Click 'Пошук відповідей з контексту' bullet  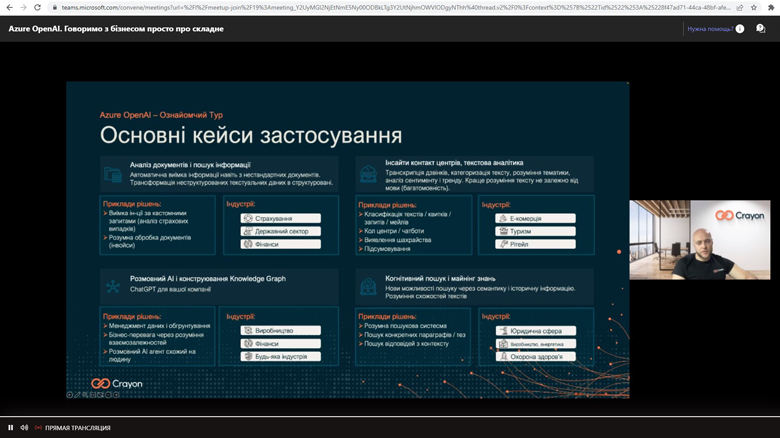(406, 344)
